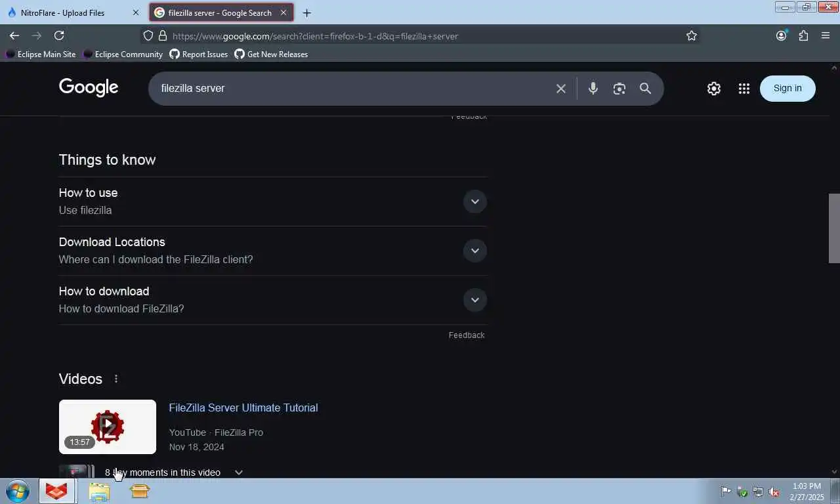Open the Get New Releases bookmark
The height and width of the screenshot is (504, 840).
click(x=271, y=54)
